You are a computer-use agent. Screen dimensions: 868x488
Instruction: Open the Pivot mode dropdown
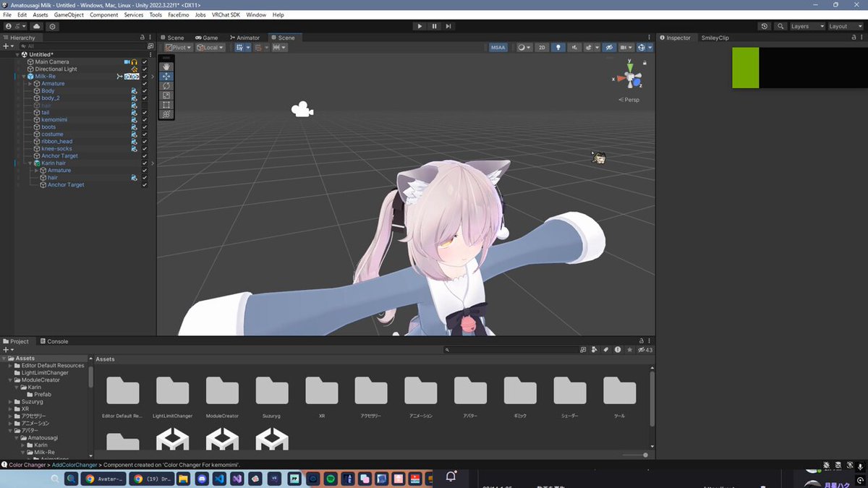[x=178, y=47]
